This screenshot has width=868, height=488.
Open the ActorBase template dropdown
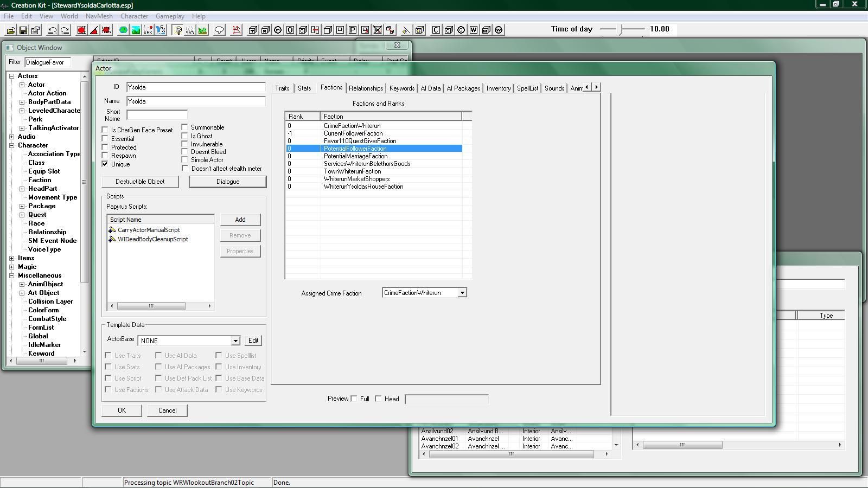pos(235,341)
